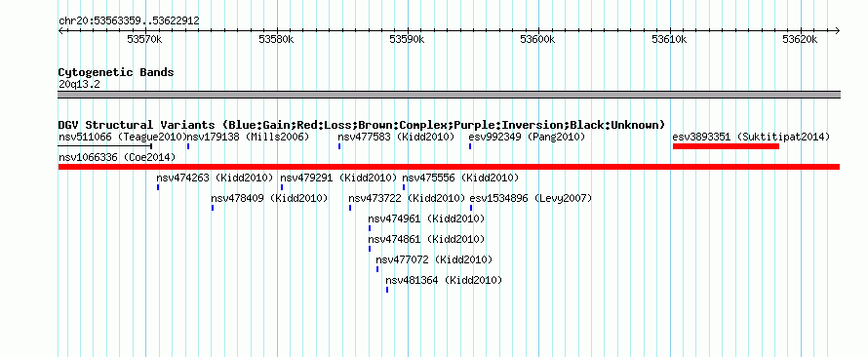Click the 20q13.2 band label
This screenshot has width=868, height=357.
[79, 84]
